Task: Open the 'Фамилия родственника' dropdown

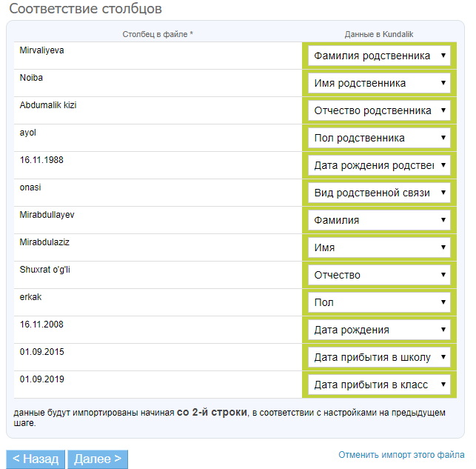Action: (x=379, y=56)
